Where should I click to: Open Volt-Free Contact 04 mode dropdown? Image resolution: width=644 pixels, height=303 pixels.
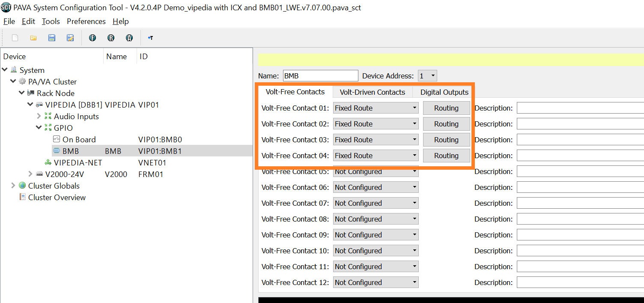pyautogui.click(x=376, y=156)
